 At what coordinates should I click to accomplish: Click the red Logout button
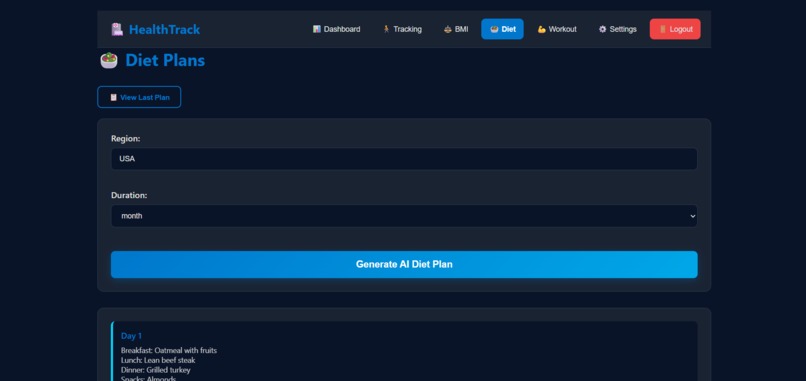click(675, 29)
